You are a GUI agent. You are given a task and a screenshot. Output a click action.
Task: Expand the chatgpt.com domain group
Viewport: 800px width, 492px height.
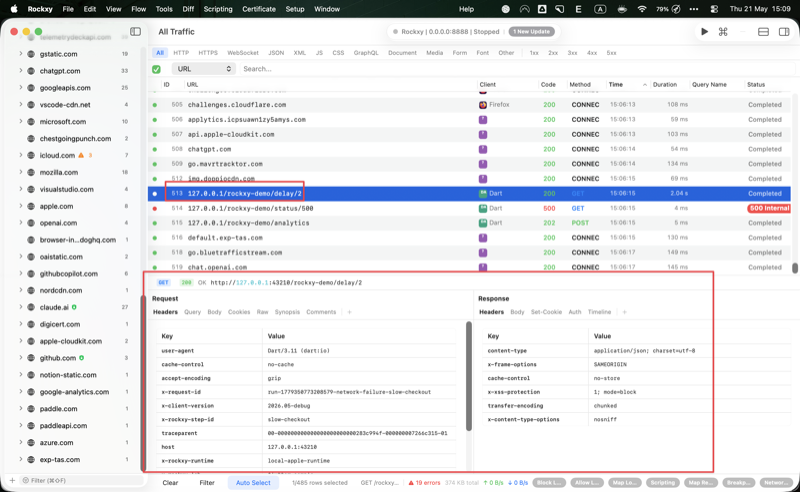(21, 71)
